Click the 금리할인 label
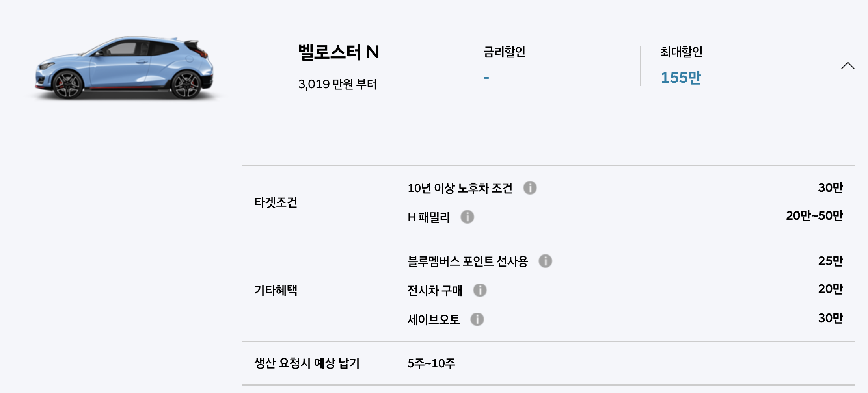 click(504, 52)
